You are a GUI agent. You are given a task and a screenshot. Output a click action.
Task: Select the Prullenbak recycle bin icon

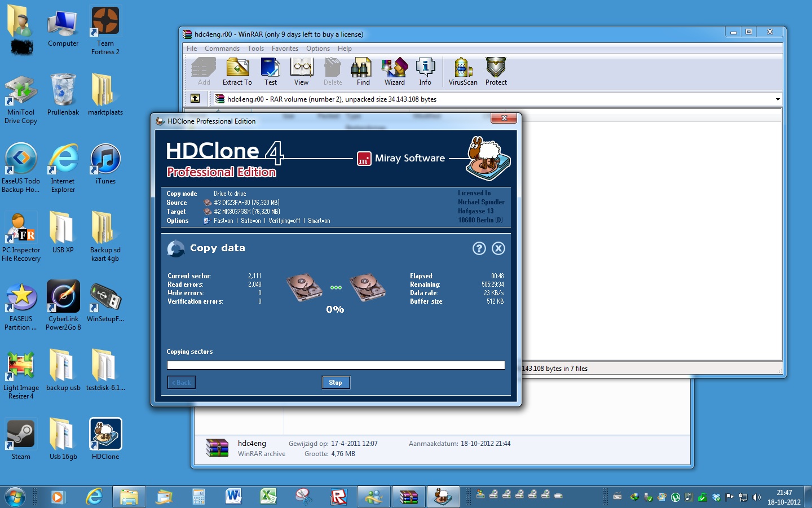(63, 95)
